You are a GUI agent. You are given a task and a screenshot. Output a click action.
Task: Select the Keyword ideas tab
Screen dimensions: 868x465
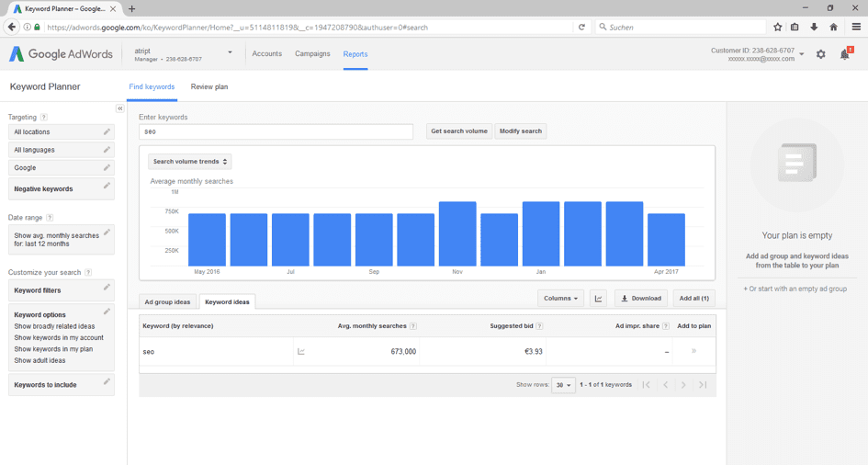point(227,301)
